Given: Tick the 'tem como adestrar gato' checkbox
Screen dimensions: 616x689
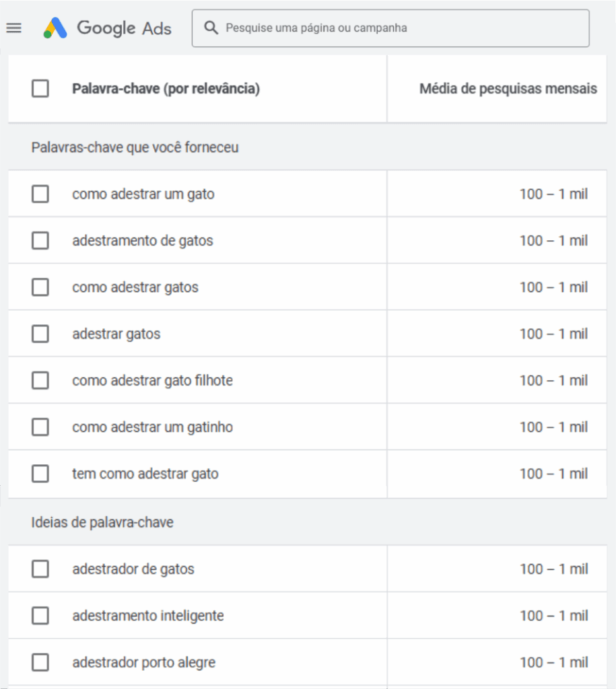Looking at the screenshot, I should coord(40,474).
